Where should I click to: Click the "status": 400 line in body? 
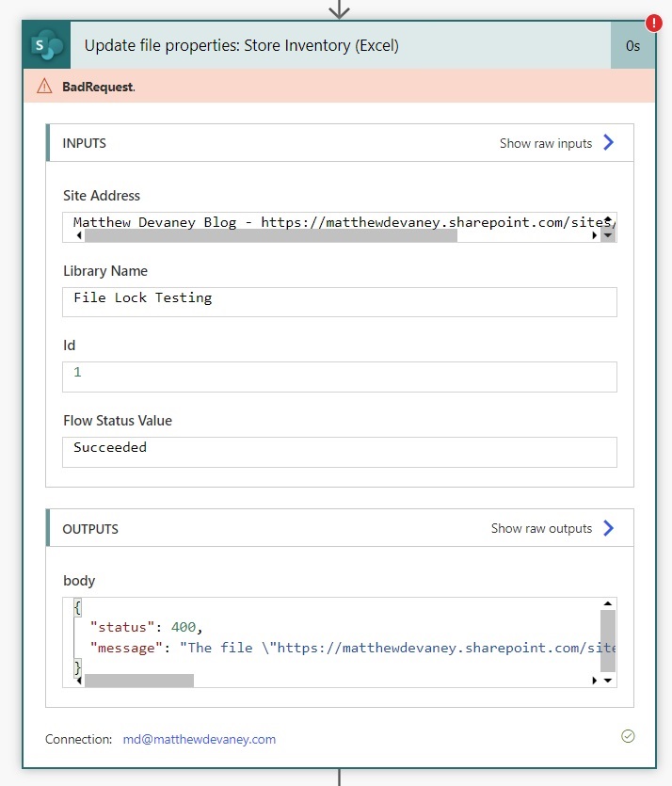click(146, 627)
